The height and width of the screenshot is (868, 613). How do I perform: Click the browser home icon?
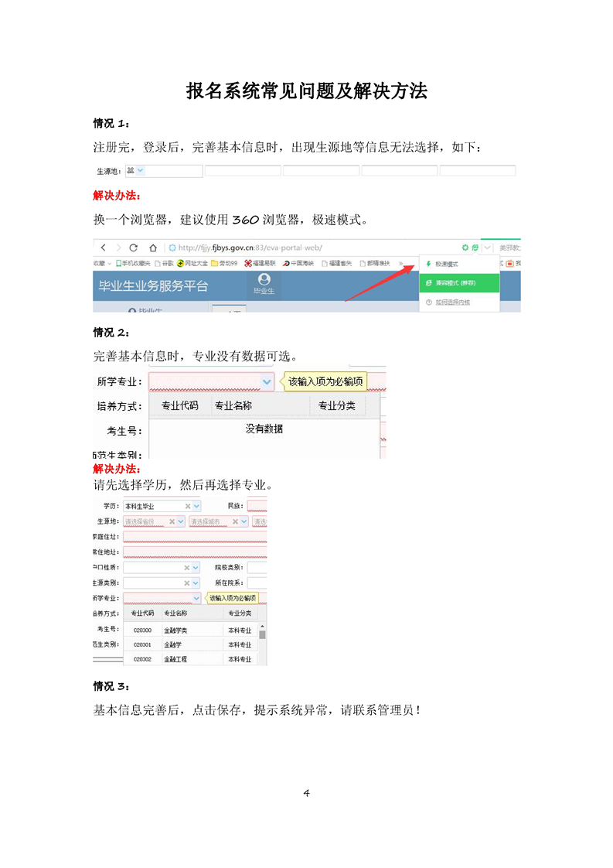[153, 248]
